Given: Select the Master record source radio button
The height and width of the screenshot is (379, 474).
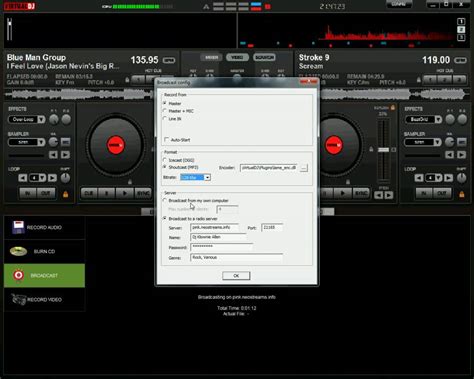Looking at the screenshot, I should tap(165, 103).
